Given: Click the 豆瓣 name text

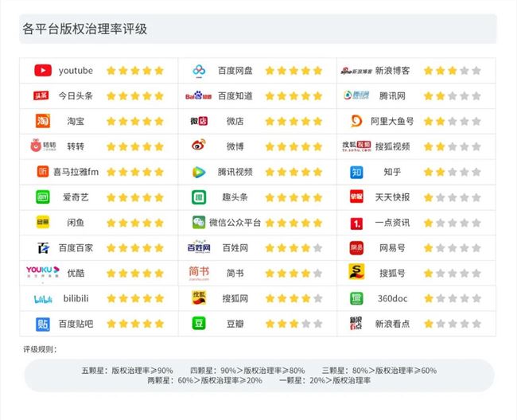Looking at the screenshot, I should [x=235, y=324].
